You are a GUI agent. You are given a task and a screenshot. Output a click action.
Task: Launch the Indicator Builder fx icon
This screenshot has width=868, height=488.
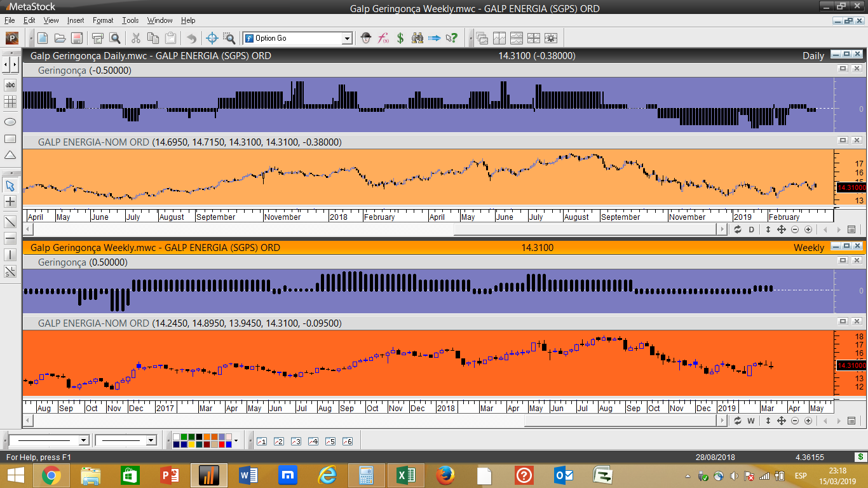coord(383,38)
